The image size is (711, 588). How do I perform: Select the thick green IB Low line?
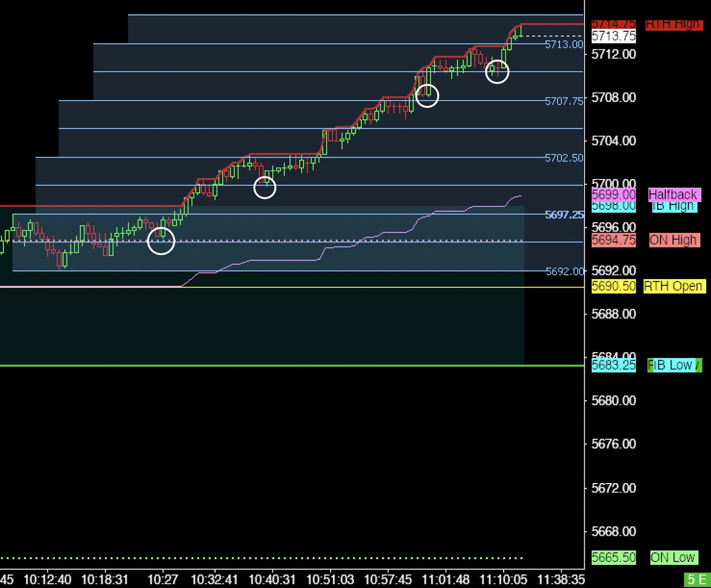point(292,366)
